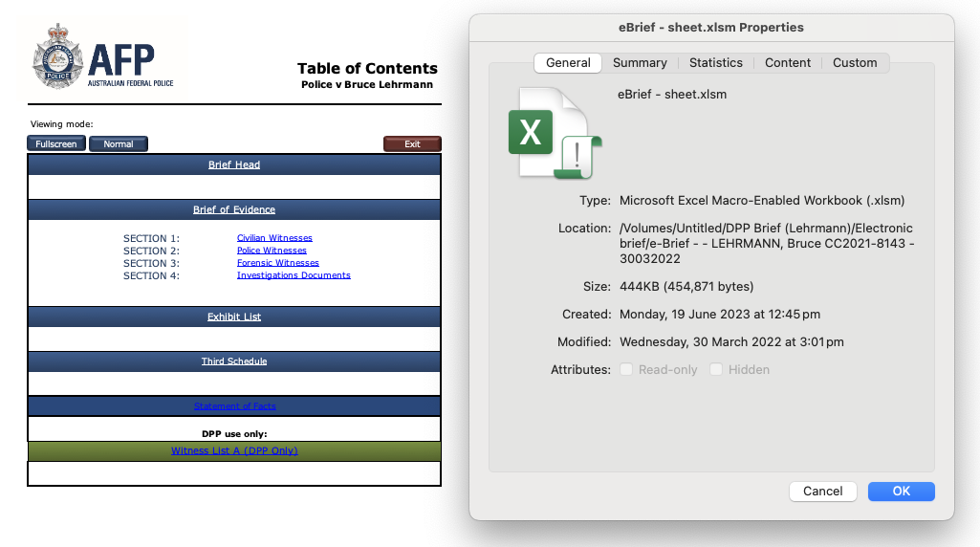Switch to Fullscreen viewing mode

pyautogui.click(x=56, y=143)
